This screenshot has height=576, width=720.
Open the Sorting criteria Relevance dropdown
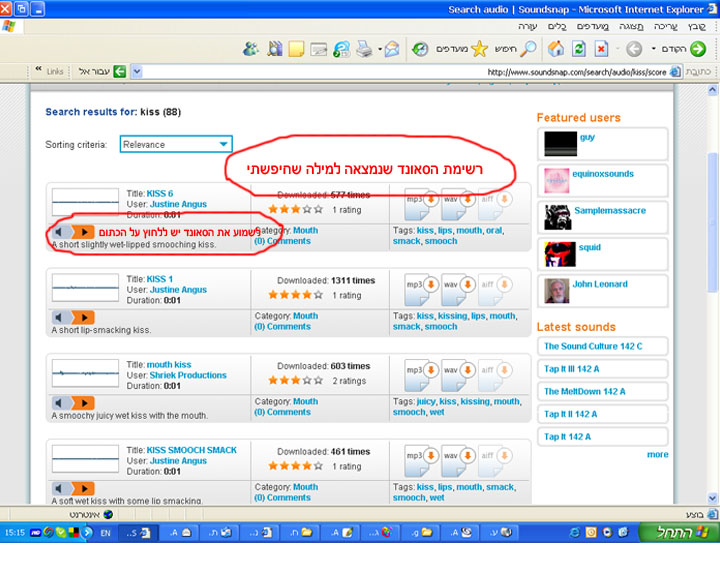(176, 144)
